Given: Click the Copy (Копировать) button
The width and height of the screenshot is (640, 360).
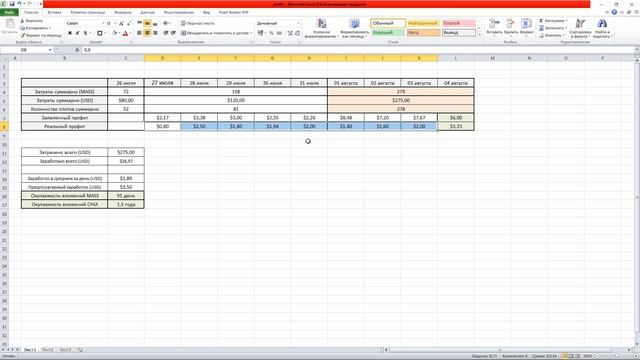Looking at the screenshot, I should 35,28.
